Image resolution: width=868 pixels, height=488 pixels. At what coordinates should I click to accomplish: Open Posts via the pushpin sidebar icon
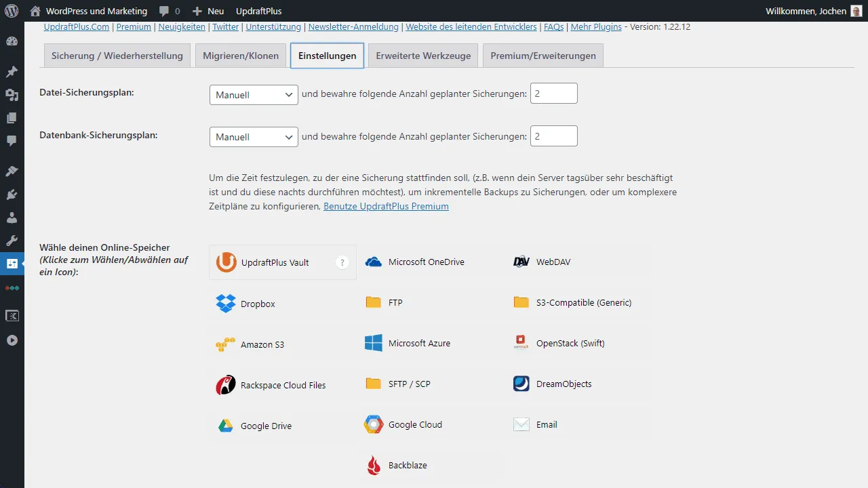[x=12, y=71]
